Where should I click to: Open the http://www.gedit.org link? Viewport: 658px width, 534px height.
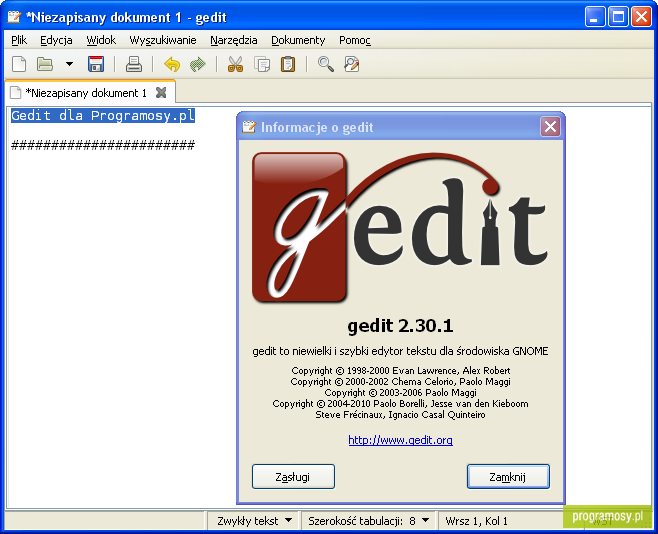point(400,440)
